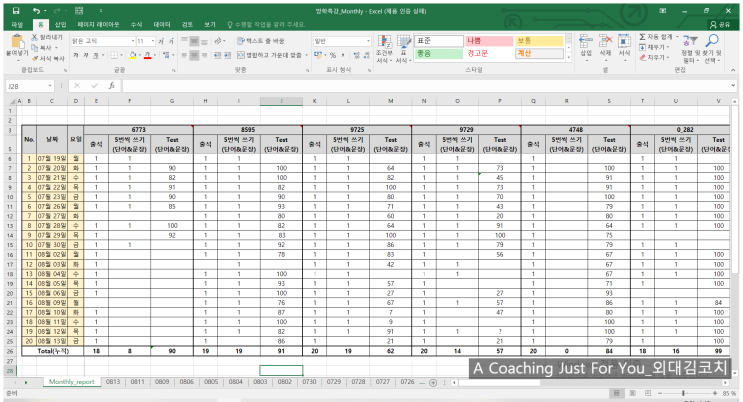Click the Clear (지우기) button
The image size is (743, 402).
click(x=654, y=58)
